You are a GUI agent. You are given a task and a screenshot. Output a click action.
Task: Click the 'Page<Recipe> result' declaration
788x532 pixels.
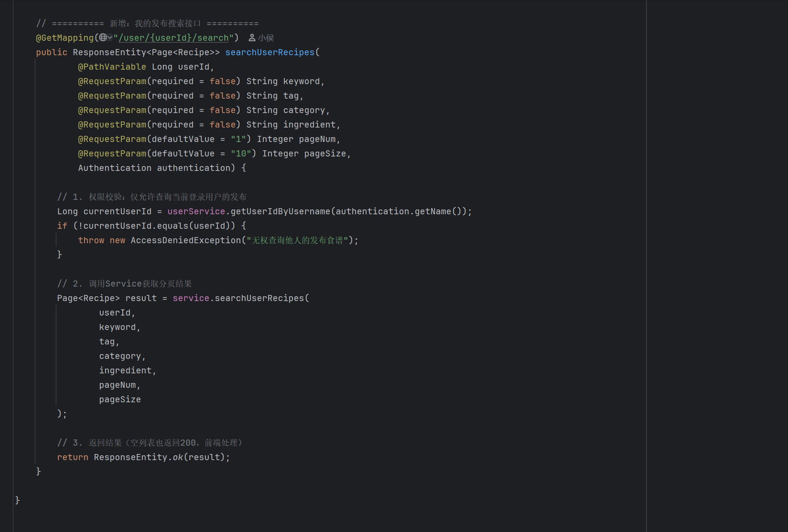coord(107,298)
